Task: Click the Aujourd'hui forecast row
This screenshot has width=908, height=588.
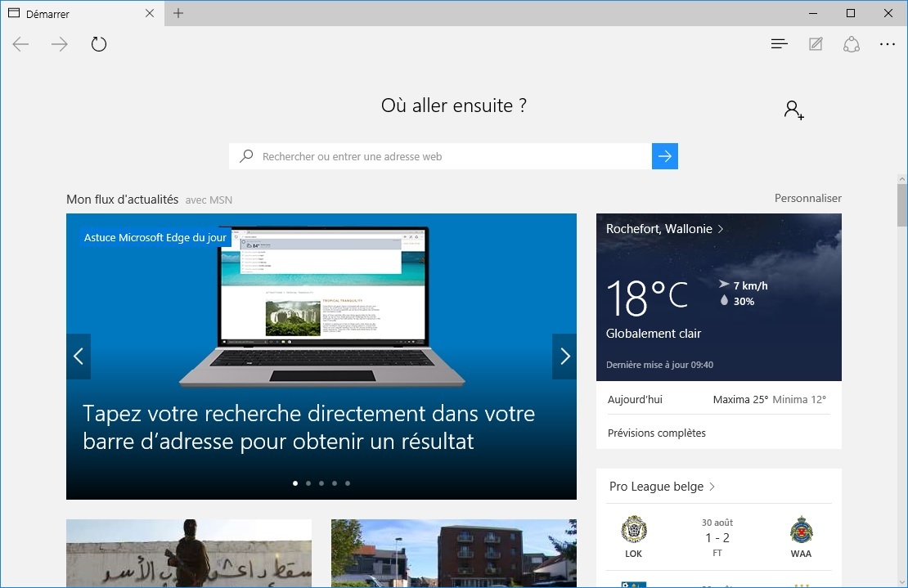Action: pos(719,399)
